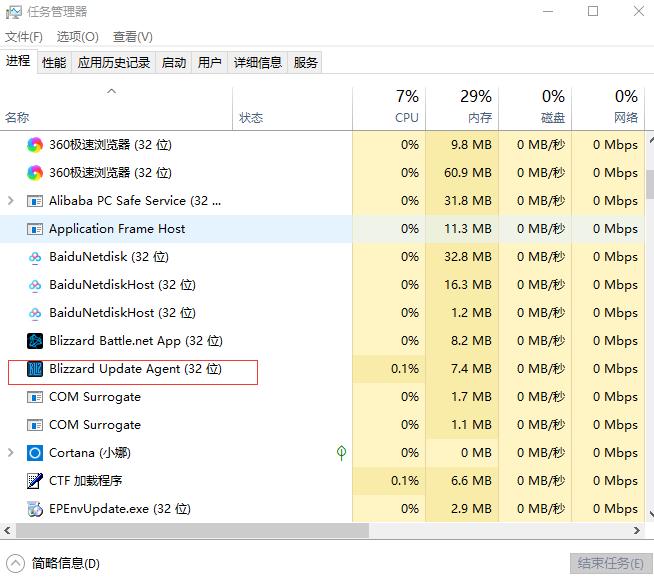The image size is (654, 580).
Task: Click 0.1% CPU value of Blizzard Update Agent
Action: [x=405, y=369]
